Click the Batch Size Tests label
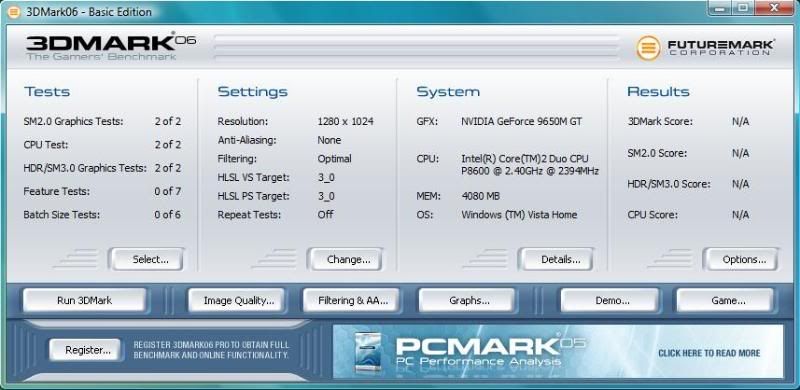800x390 pixels. point(62,215)
